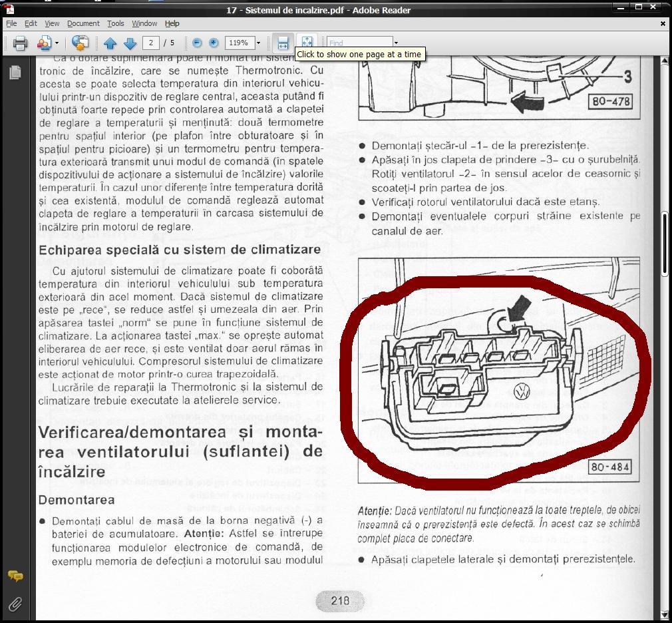Image resolution: width=672 pixels, height=623 pixels.
Task: Maximize the Adobe Reader window
Action: point(639,7)
